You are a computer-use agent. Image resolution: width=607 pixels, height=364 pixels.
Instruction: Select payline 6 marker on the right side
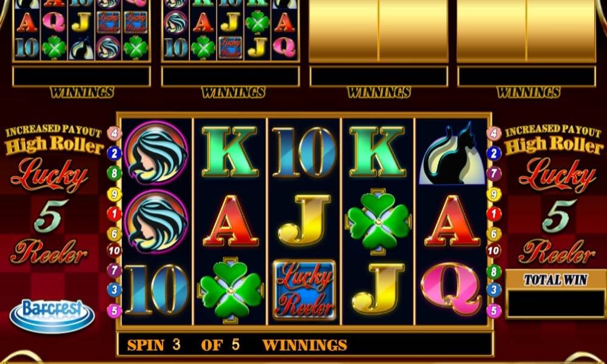[x=493, y=234]
